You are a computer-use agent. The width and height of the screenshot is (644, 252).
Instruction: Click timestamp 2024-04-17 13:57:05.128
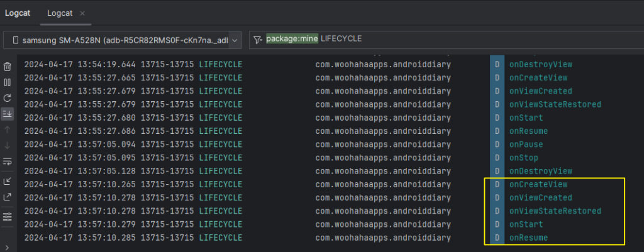point(80,171)
